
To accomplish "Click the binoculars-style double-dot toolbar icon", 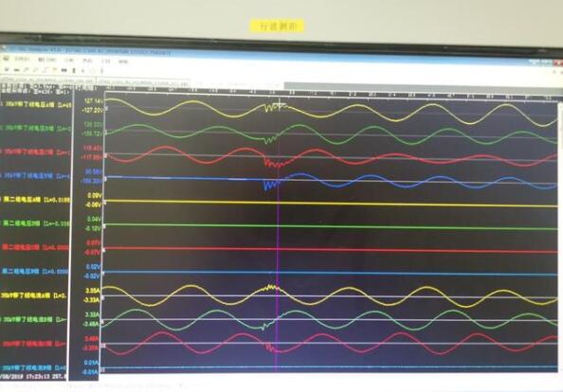I will click(x=64, y=70).
